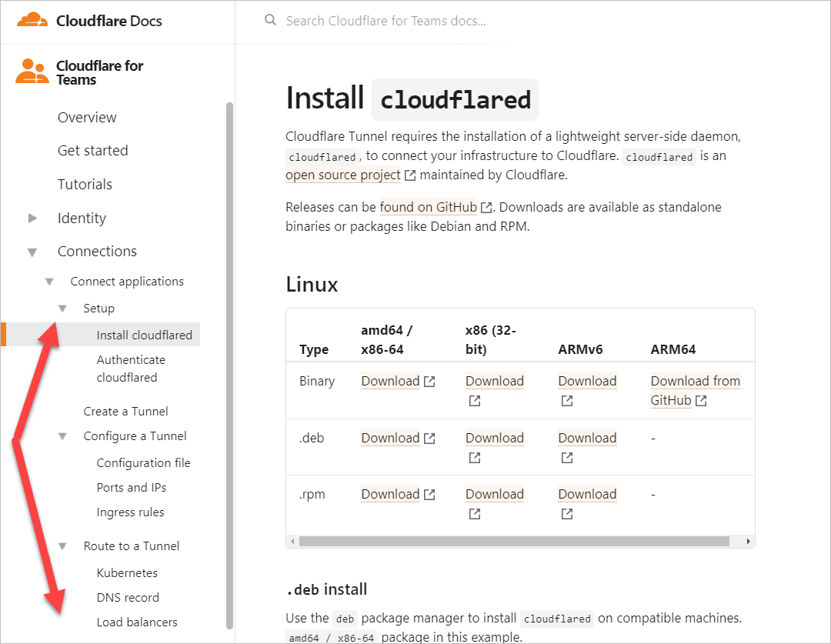The width and height of the screenshot is (831, 644).
Task: Open Ingress rules page
Action: tap(130, 512)
